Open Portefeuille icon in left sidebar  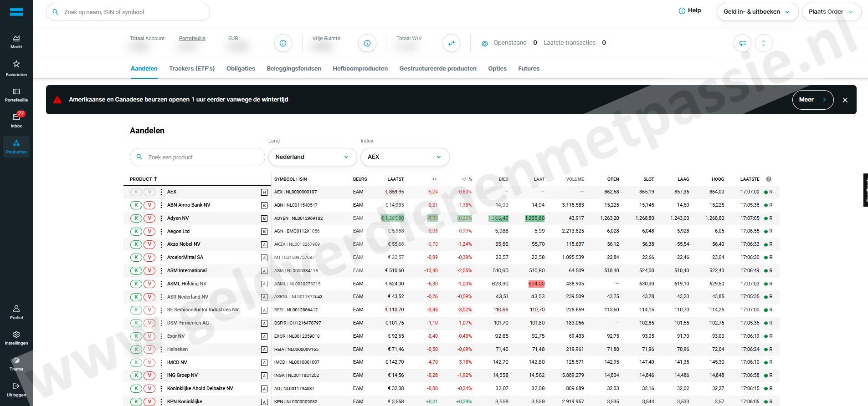[16, 94]
